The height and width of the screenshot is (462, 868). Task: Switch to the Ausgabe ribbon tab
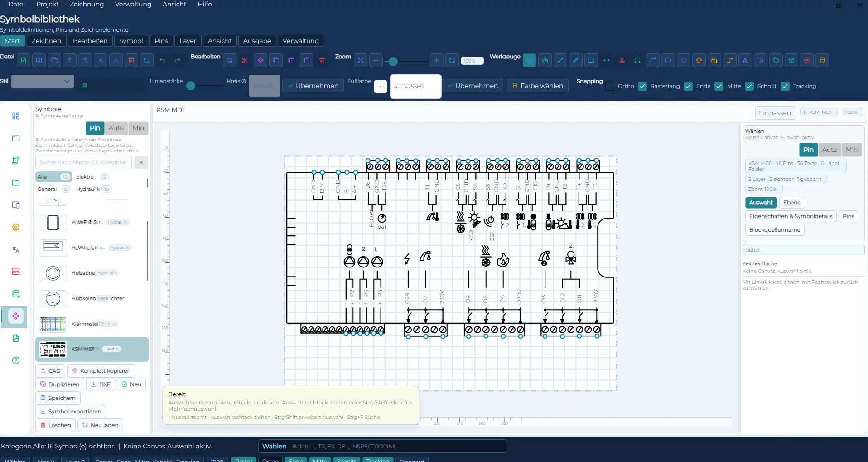coord(257,41)
